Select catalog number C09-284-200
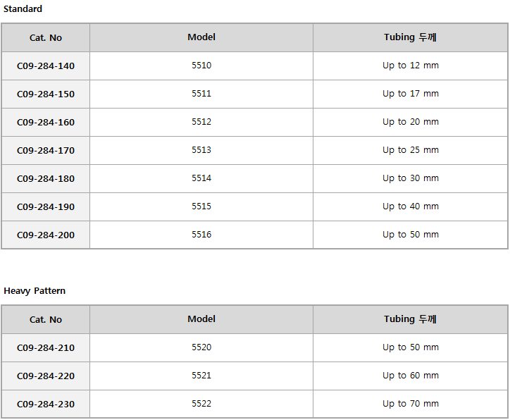510x420 pixels. pos(46,235)
